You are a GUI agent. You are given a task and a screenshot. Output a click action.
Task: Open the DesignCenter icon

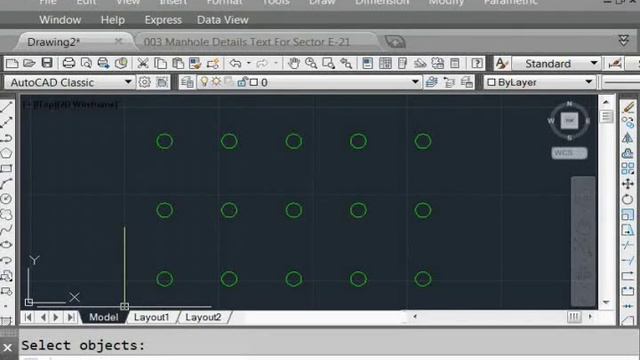click(385, 63)
